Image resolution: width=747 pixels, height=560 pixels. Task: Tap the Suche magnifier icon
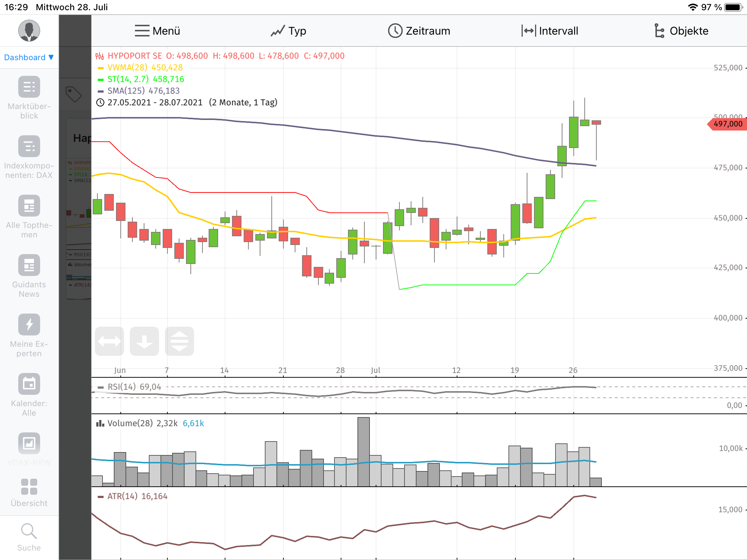tap(29, 532)
